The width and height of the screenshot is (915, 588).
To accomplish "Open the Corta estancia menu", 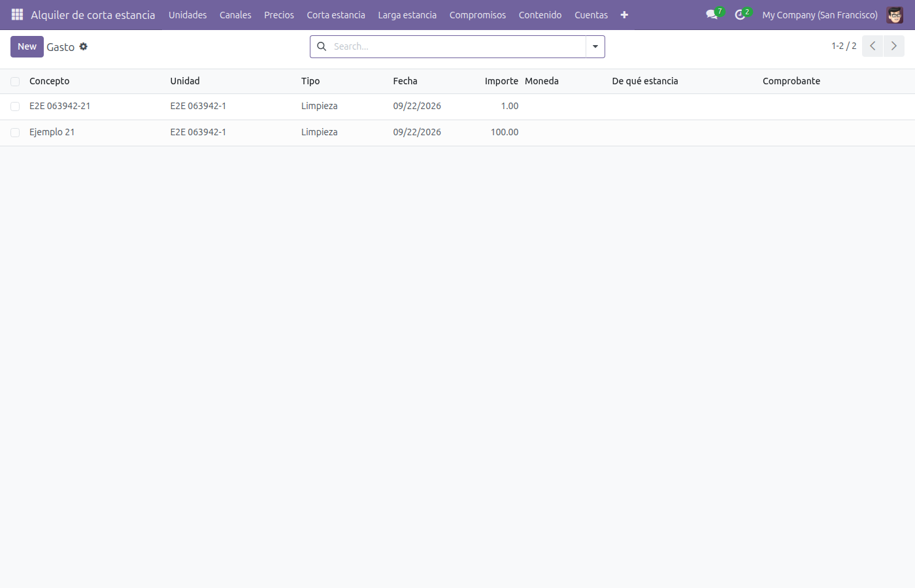I will point(336,14).
